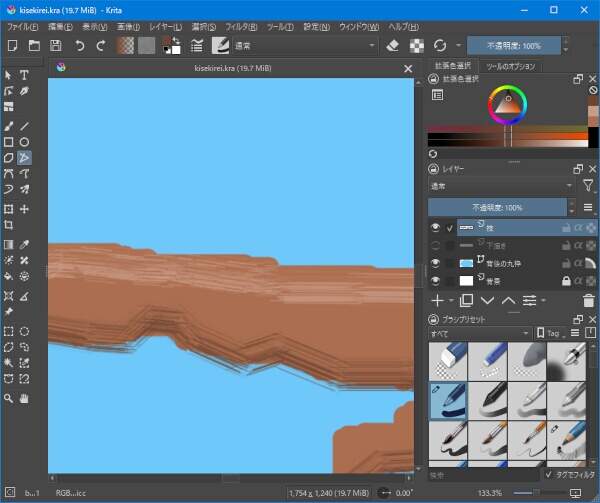Click the Save document floppy icon

point(55,46)
